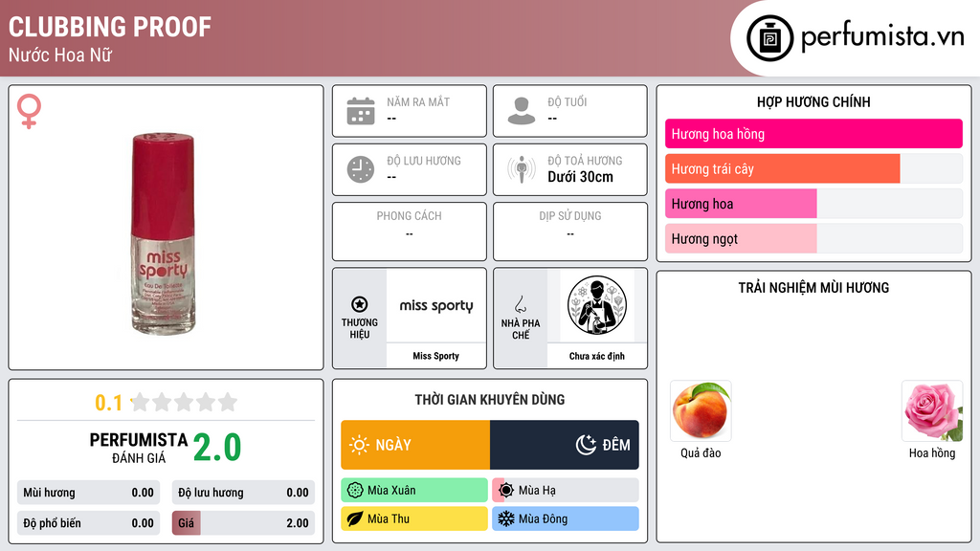Click the sun icon beside Mùa Hạ
The height and width of the screenshot is (551, 980).
[x=506, y=491]
